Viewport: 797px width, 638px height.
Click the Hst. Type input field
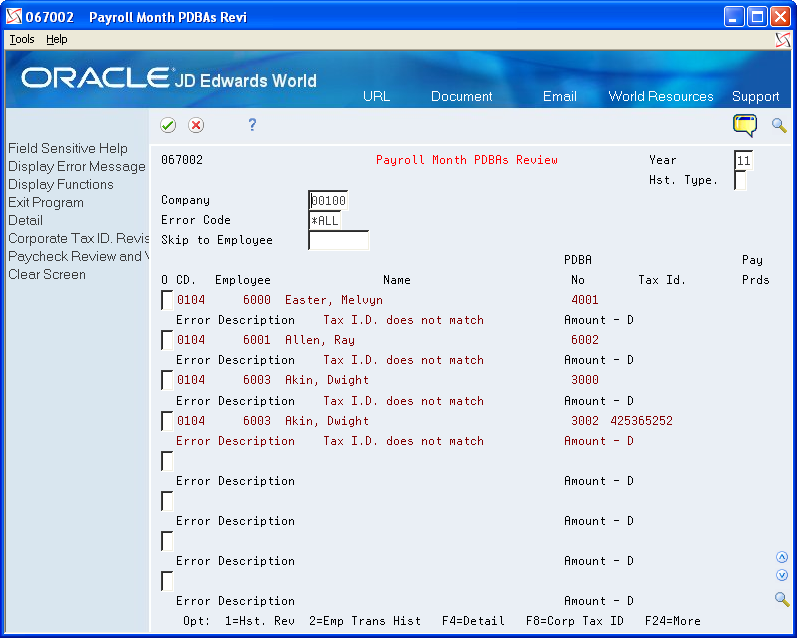[x=740, y=180]
